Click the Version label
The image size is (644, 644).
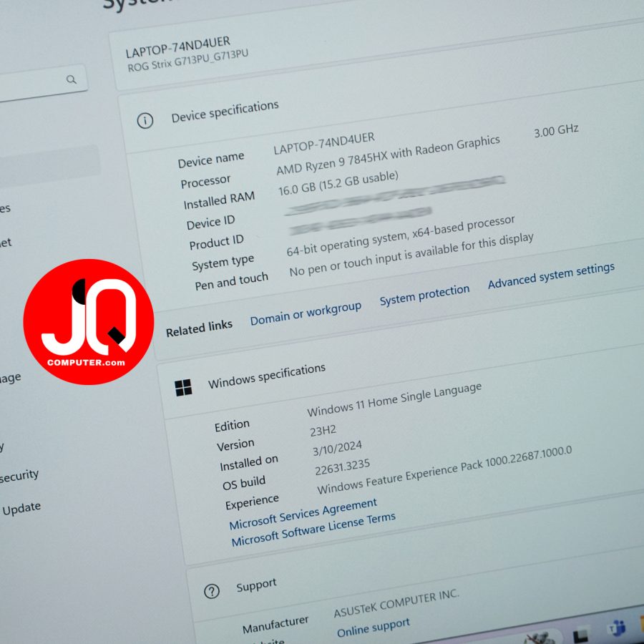tap(235, 445)
